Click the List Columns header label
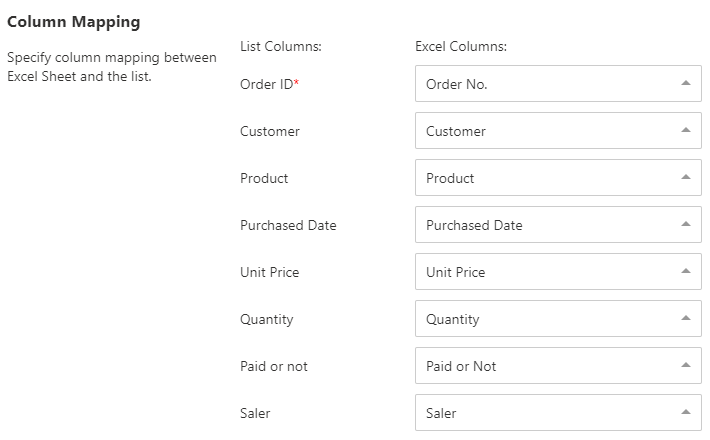This screenshot has width=710, height=440. pyautogui.click(x=281, y=46)
